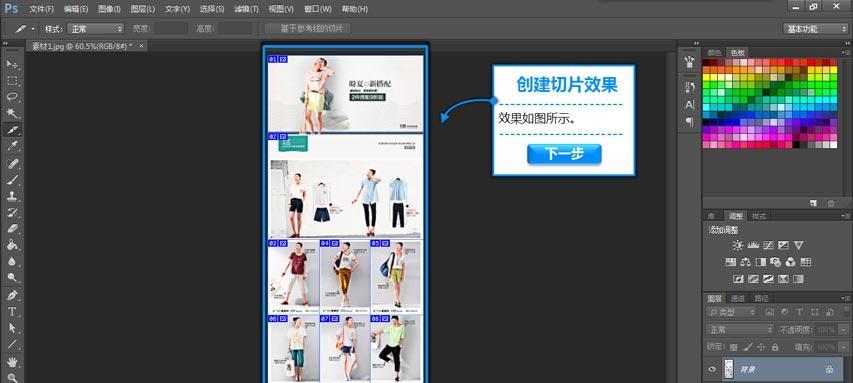Viewport: 853px width, 383px height.
Task: Add a Channel Mixer adjustment
Action: tap(790, 262)
